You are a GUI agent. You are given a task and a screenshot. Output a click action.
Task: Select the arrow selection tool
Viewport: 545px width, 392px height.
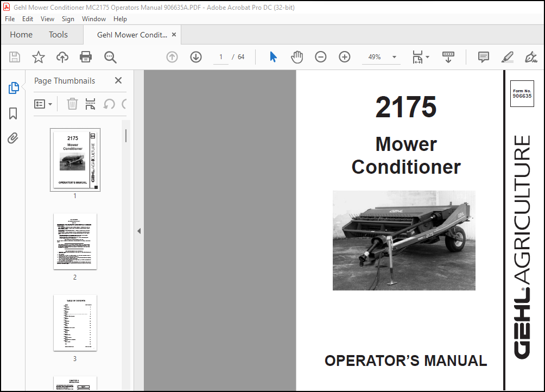[x=273, y=57]
